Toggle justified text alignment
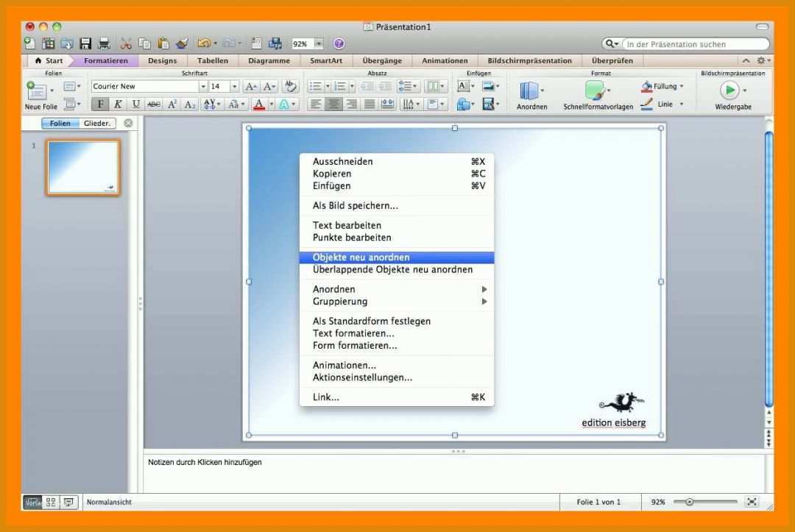The width and height of the screenshot is (795, 532). [x=370, y=104]
